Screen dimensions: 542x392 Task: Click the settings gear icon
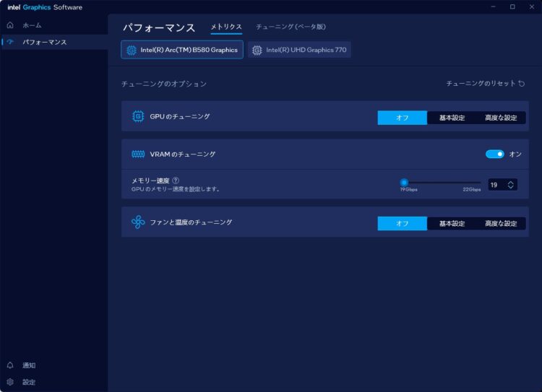coord(10,382)
